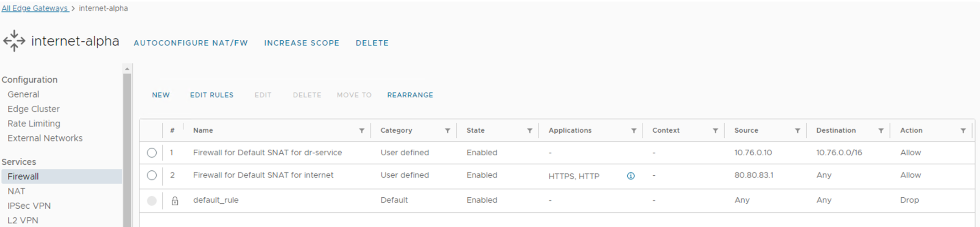Click the Category column filter icon

pyautogui.click(x=448, y=131)
